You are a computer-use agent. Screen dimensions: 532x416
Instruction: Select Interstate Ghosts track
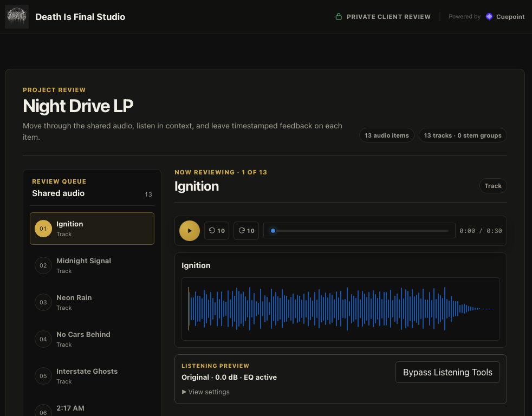[92, 376]
